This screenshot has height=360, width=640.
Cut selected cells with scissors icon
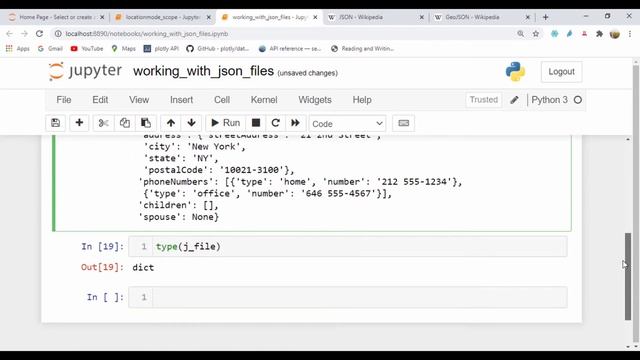pyautogui.click(x=104, y=123)
